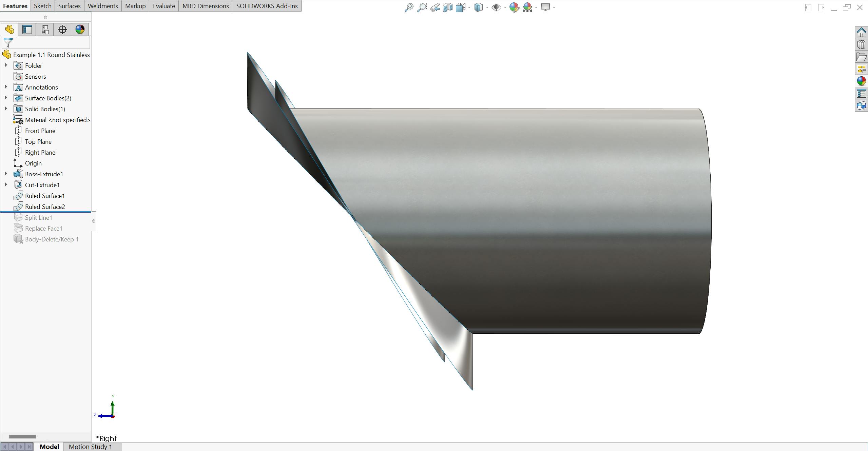The image size is (868, 451).
Task: Open the Apply Scene tool
Action: tap(527, 7)
